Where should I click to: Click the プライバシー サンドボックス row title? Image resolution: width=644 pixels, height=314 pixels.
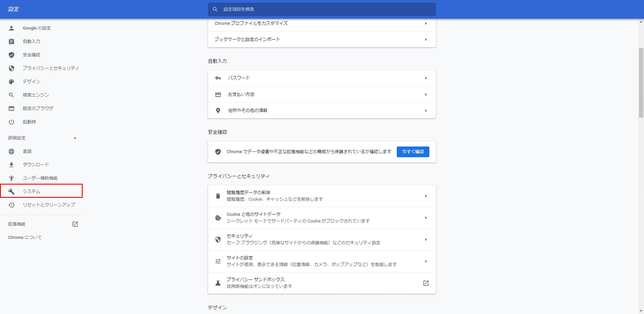tap(255, 280)
